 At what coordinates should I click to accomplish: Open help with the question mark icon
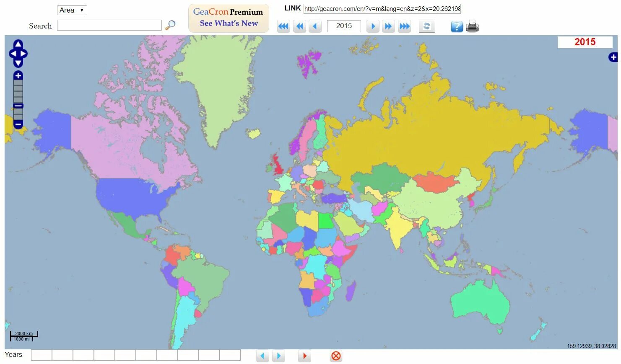click(x=457, y=27)
